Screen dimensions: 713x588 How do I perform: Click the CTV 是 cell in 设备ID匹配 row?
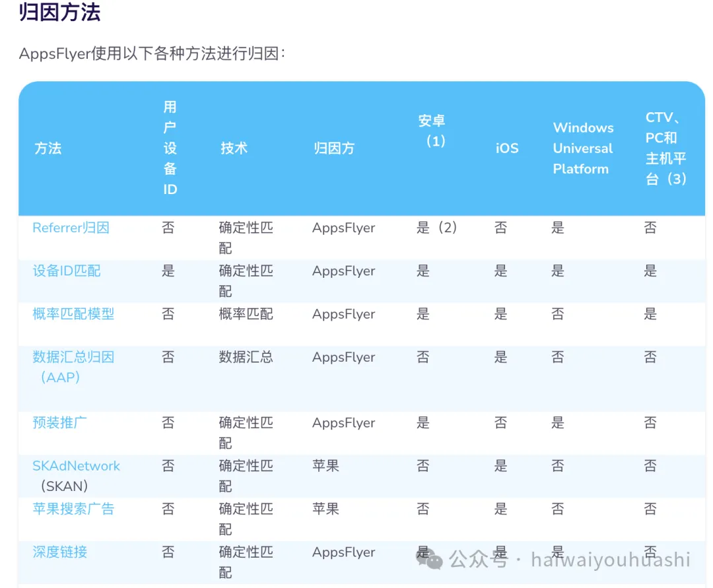[650, 271]
